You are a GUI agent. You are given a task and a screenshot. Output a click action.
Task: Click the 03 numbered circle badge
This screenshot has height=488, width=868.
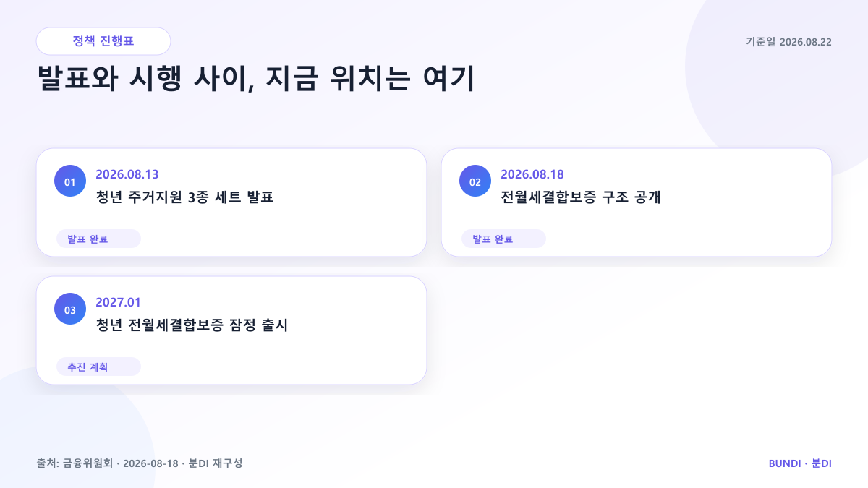coord(70,309)
